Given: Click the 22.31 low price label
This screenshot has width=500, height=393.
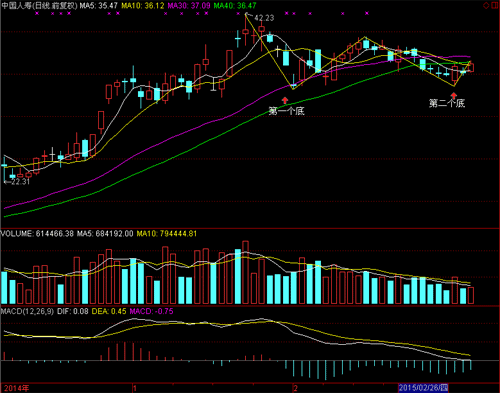Looking at the screenshot, I should 20,182.
